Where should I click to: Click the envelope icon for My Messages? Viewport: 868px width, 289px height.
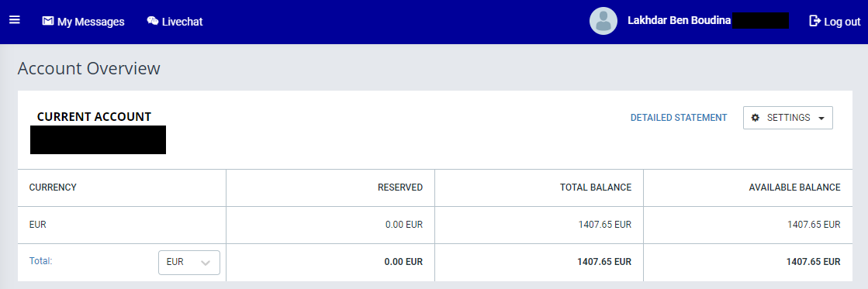pyautogui.click(x=48, y=22)
